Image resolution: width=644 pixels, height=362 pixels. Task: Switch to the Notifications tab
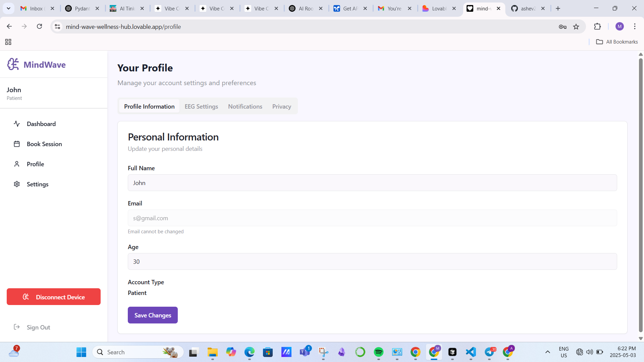245,107
